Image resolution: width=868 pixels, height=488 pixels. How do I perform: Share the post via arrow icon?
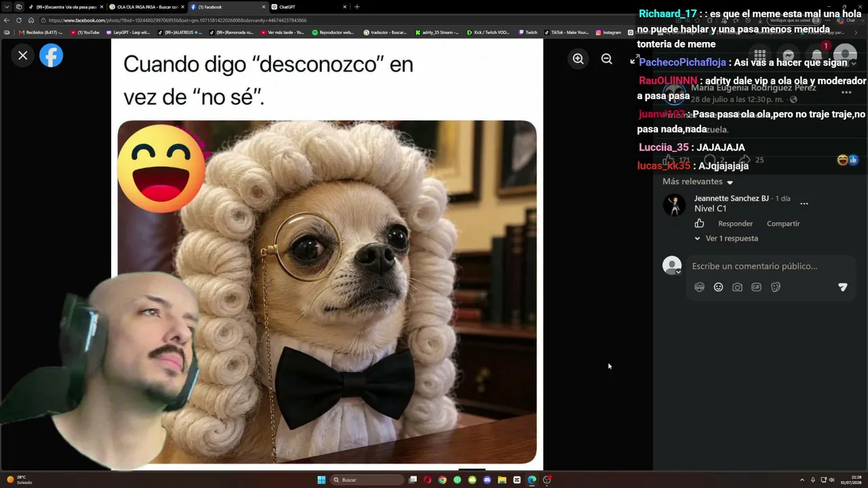tap(745, 160)
